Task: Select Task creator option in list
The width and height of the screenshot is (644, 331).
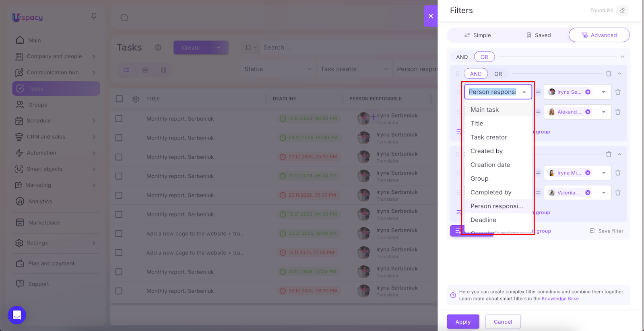Action: tap(489, 137)
